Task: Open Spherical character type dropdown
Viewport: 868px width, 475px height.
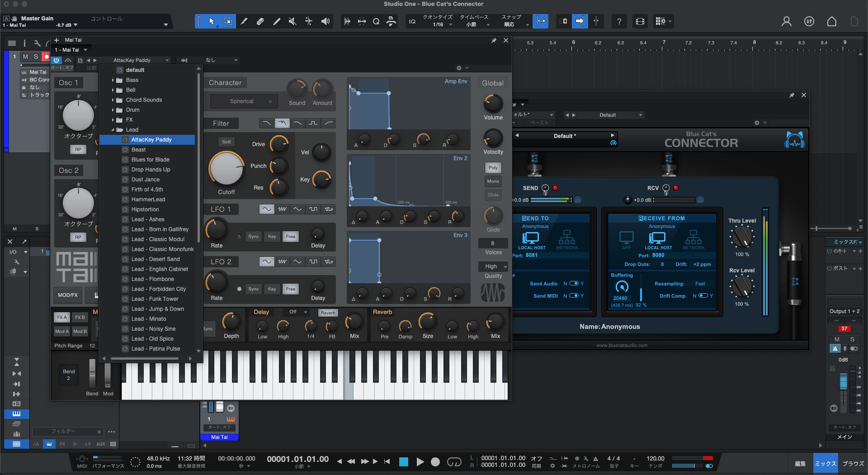Action: 245,101
